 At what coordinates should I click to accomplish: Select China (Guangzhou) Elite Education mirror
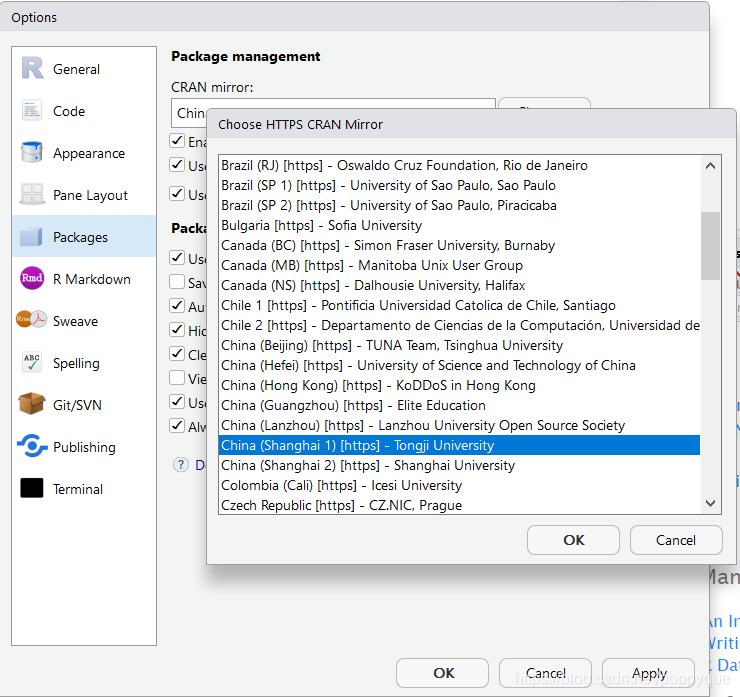click(x=459, y=405)
